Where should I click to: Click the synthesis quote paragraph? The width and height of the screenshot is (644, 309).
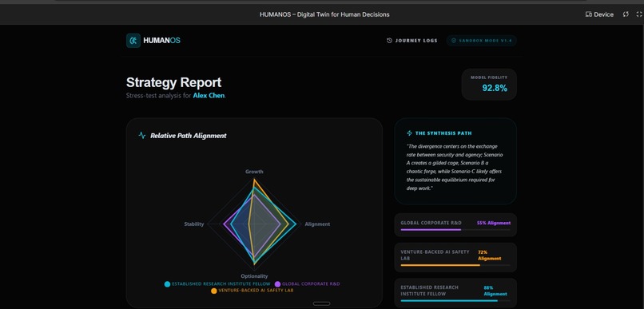[455, 167]
